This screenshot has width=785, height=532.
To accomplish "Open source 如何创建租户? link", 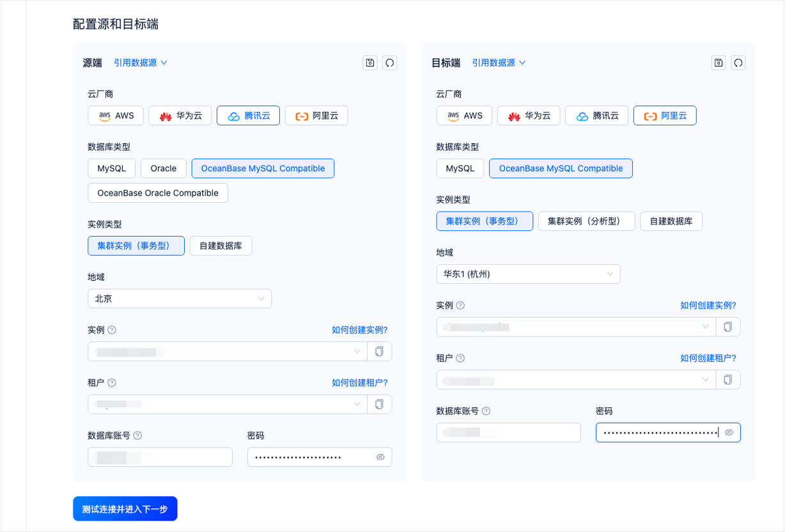I will [360, 382].
